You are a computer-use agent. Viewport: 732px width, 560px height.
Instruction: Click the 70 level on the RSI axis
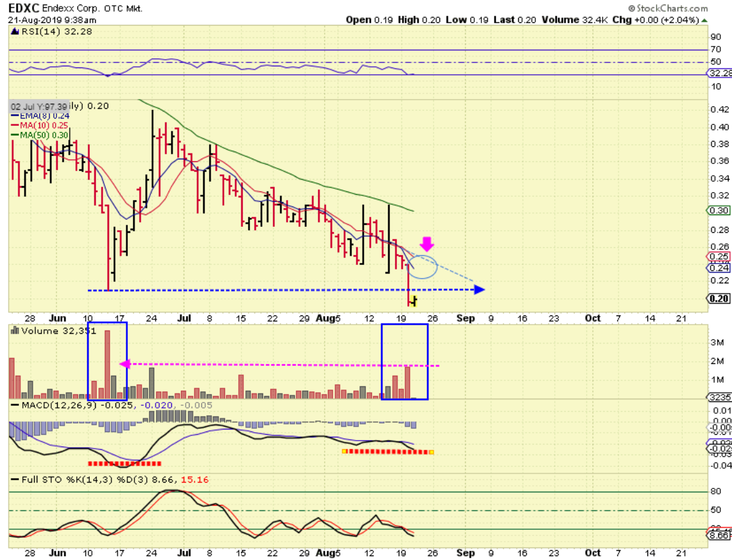pyautogui.click(x=715, y=49)
